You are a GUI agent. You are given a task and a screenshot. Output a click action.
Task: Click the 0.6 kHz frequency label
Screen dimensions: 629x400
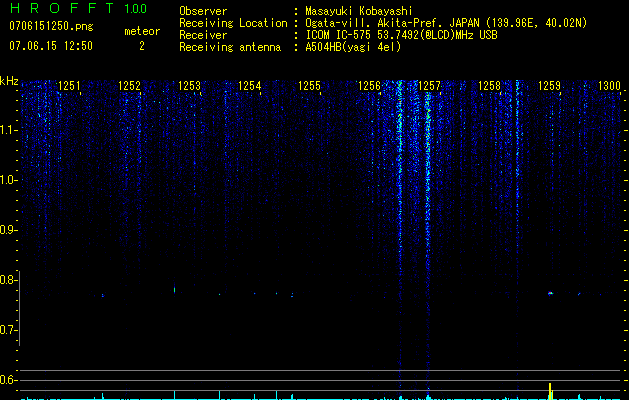tap(7, 380)
